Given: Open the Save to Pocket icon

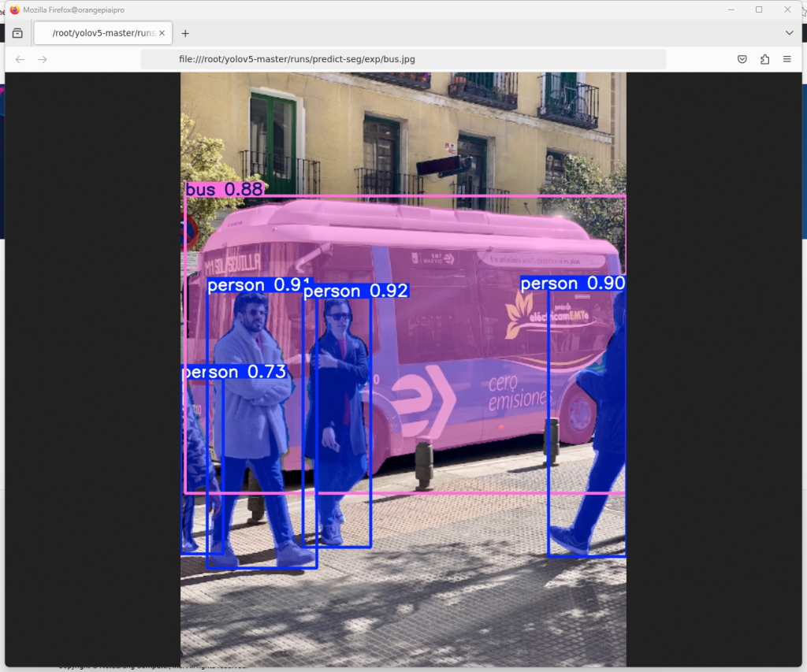Looking at the screenshot, I should pyautogui.click(x=742, y=59).
